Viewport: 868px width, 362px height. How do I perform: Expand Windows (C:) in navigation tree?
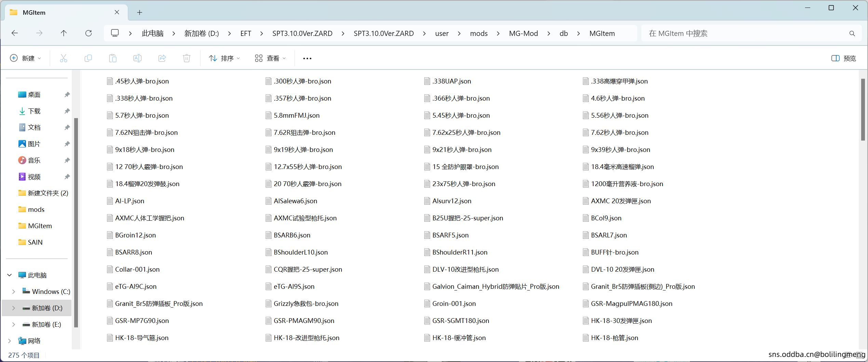click(x=13, y=292)
